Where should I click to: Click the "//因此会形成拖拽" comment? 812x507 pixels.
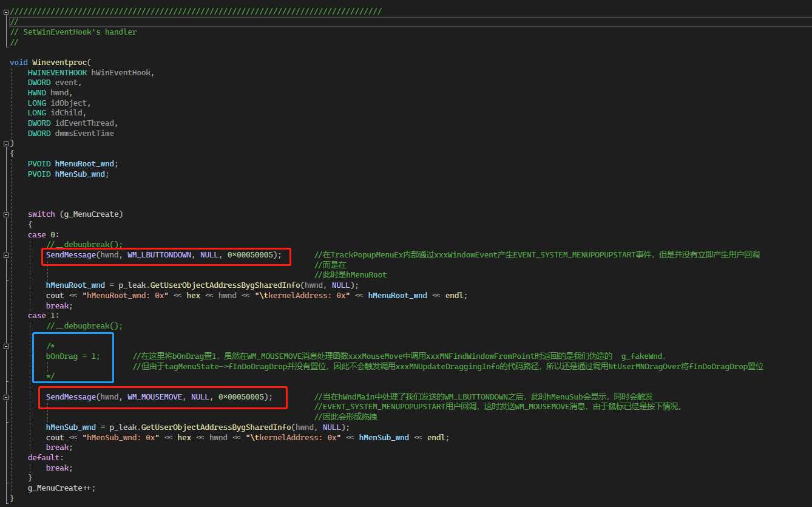coord(347,417)
